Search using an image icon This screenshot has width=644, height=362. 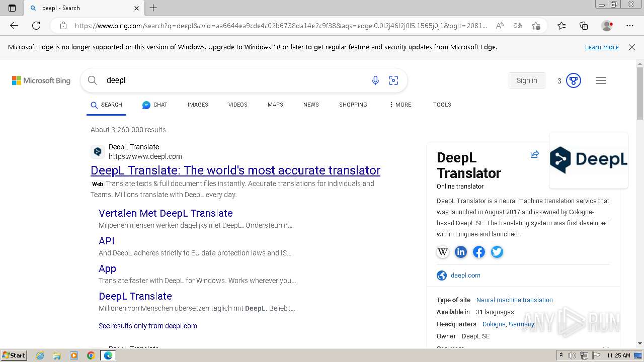393,80
